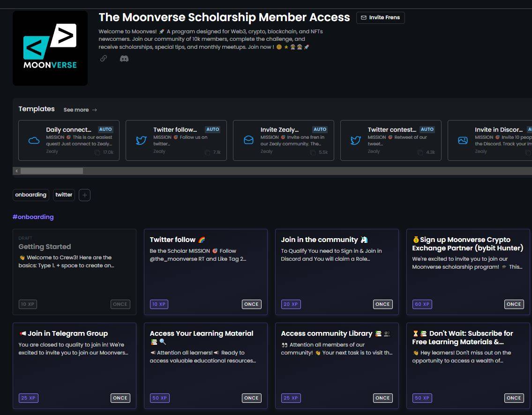Click the 20 XP badge on Join in the community
The height and width of the screenshot is (415, 532).
click(291, 304)
